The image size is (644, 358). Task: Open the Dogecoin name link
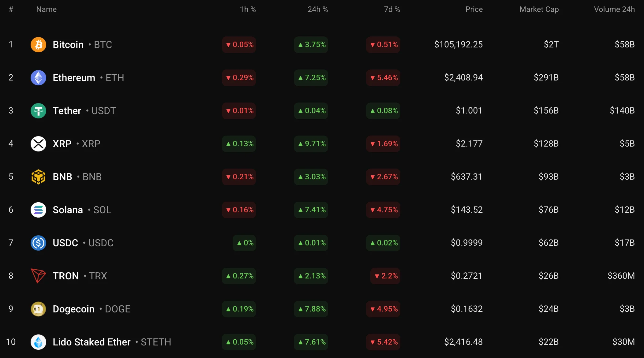tap(73, 309)
